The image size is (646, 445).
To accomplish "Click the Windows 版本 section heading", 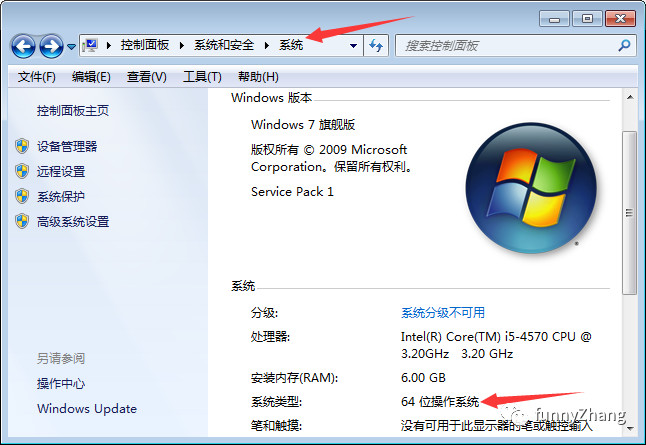I will pos(272,98).
